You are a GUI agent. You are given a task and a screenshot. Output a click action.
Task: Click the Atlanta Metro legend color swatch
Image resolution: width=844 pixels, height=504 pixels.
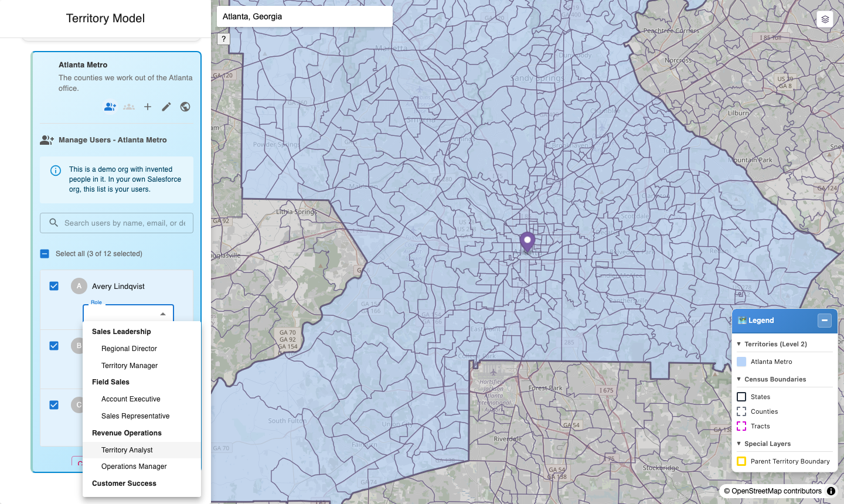point(741,362)
